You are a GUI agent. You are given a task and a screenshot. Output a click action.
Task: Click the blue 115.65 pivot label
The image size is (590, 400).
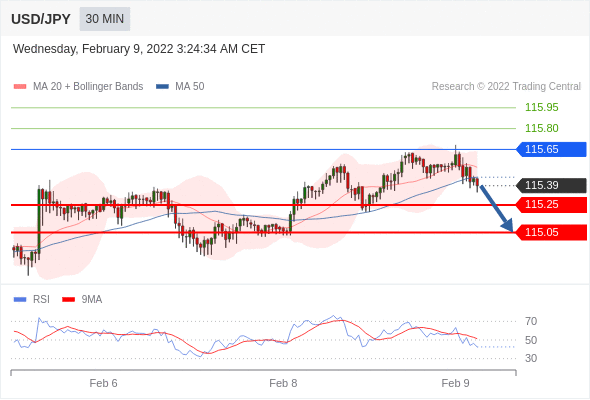click(x=551, y=149)
